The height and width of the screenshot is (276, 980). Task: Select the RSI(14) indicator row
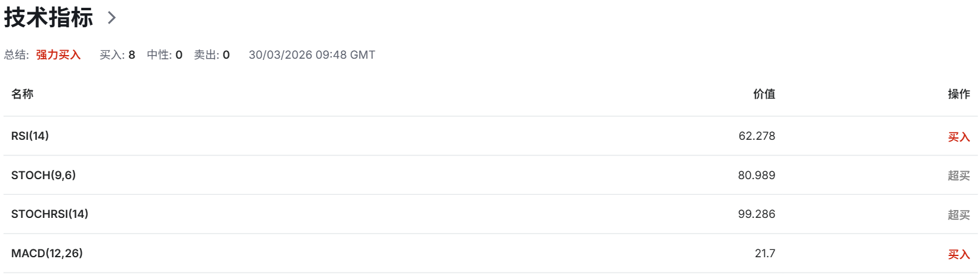[x=30, y=136]
